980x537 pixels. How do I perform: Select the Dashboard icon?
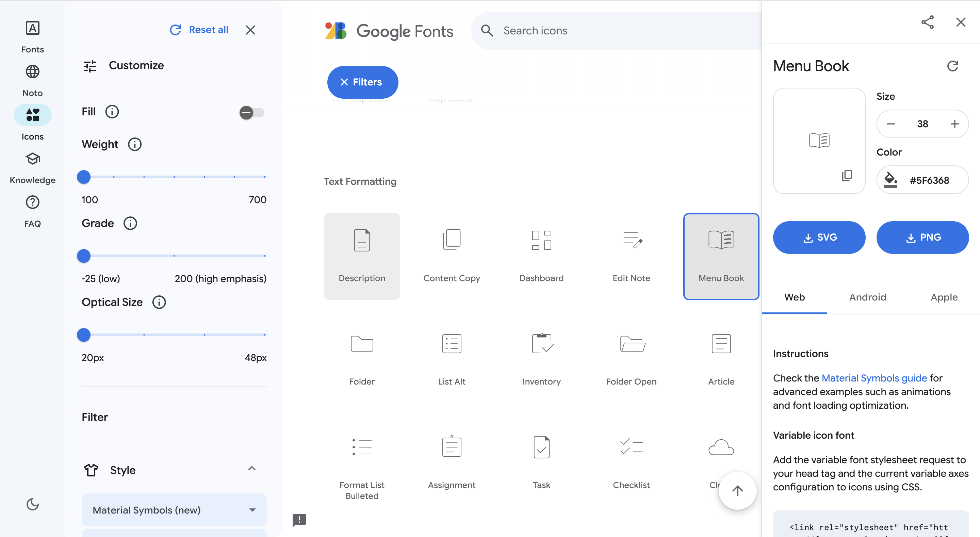tap(541, 257)
